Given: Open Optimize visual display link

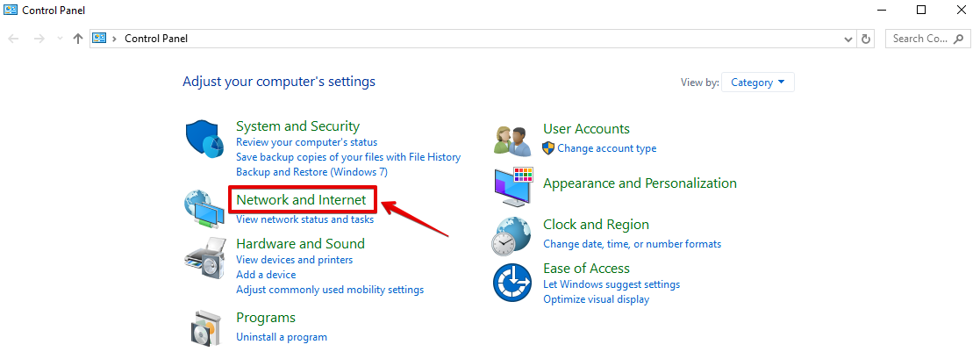Looking at the screenshot, I should click(x=596, y=299).
